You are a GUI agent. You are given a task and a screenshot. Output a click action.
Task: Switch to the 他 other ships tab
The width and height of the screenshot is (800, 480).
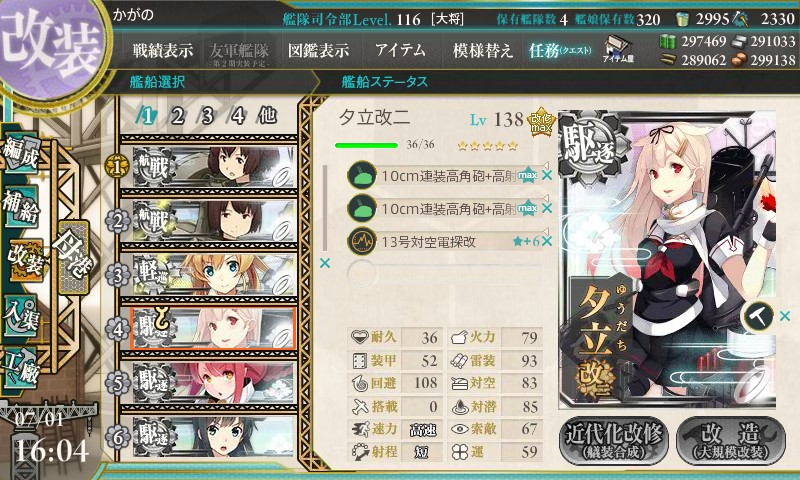pos(267,116)
